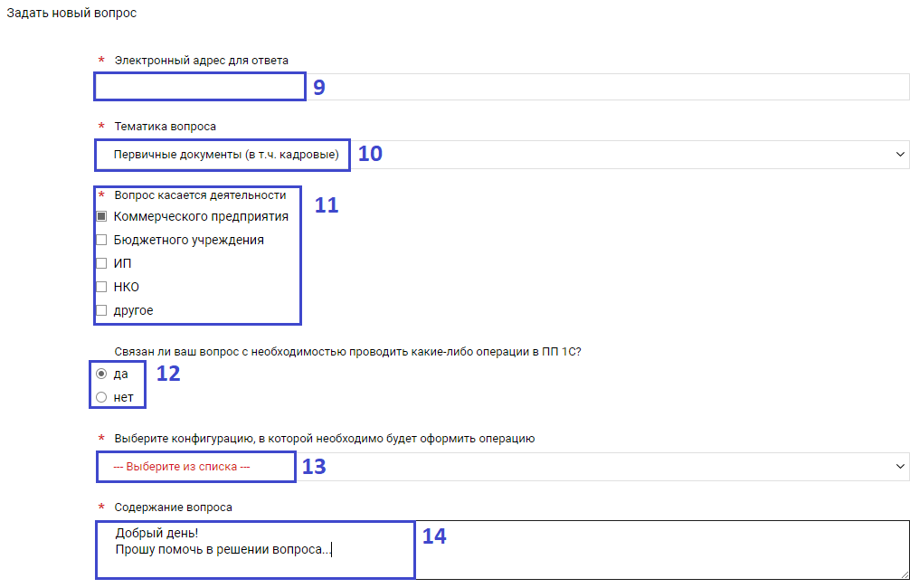Click the 'Задать новый вопрос' heading
Screen dimensions: 919x588
pyautogui.click(x=71, y=13)
